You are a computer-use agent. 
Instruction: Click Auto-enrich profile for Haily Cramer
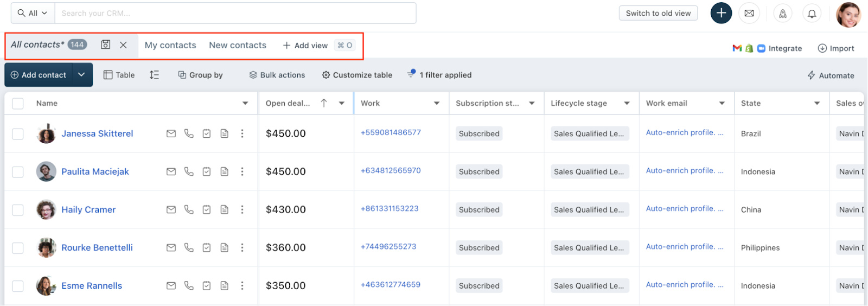(x=685, y=208)
